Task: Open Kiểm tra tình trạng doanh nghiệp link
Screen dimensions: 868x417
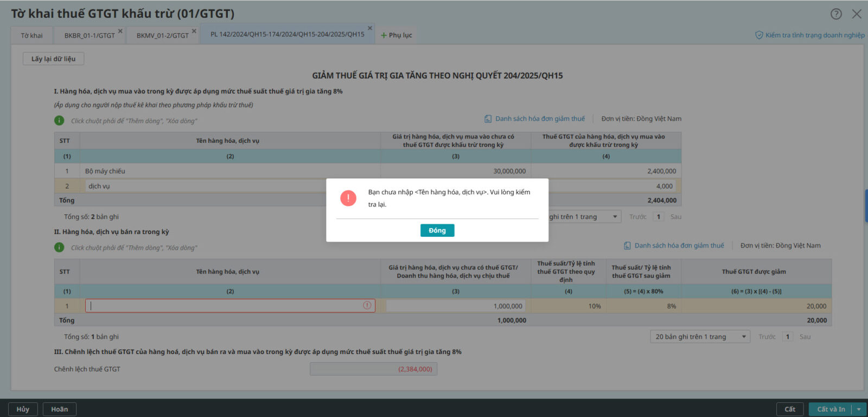Action: click(x=815, y=35)
